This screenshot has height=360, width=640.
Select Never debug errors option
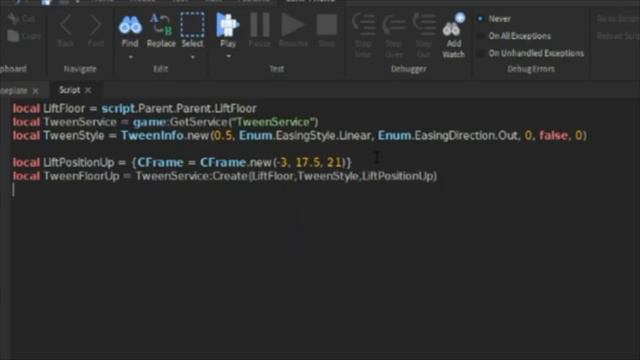tap(494, 19)
